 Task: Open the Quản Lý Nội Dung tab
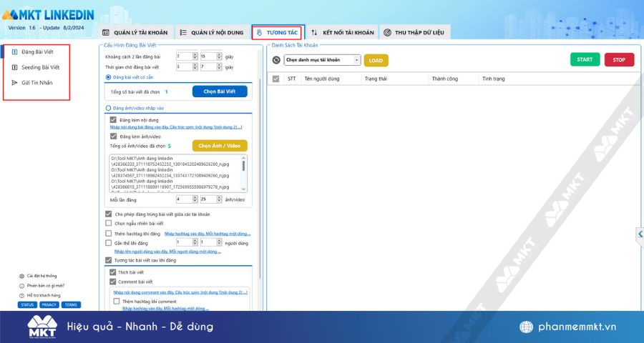coord(212,32)
